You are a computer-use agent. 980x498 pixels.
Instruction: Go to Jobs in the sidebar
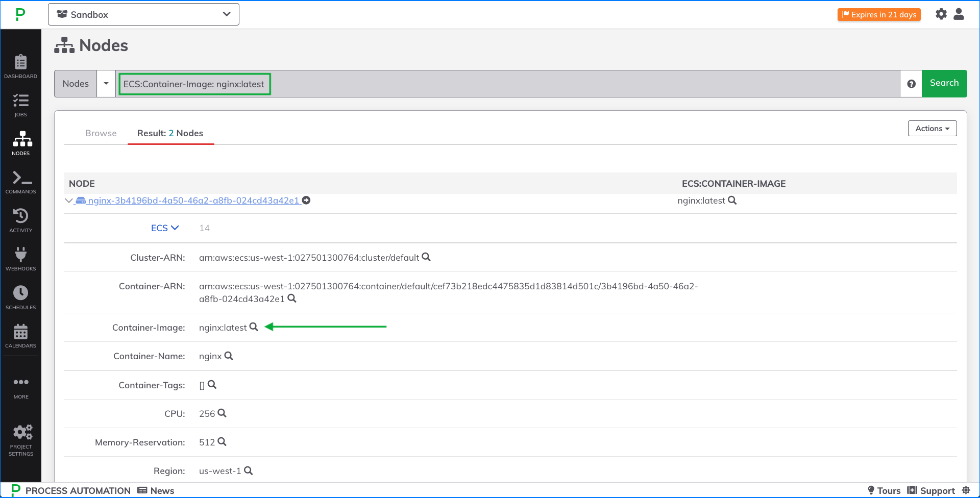click(x=20, y=105)
